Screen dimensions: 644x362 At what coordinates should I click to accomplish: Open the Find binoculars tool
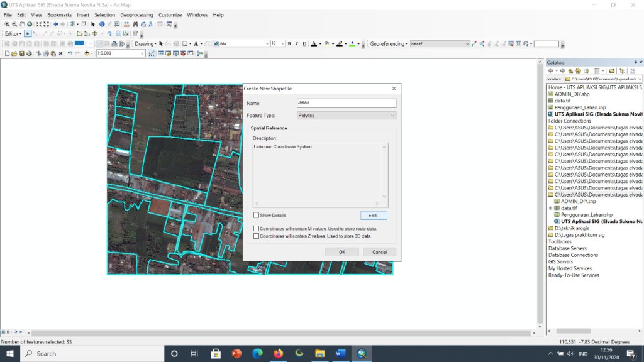coord(136,25)
